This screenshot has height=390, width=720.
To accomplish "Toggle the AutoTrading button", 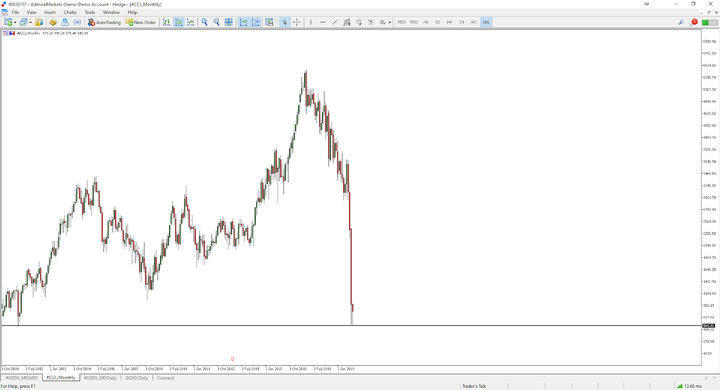I will click(104, 22).
